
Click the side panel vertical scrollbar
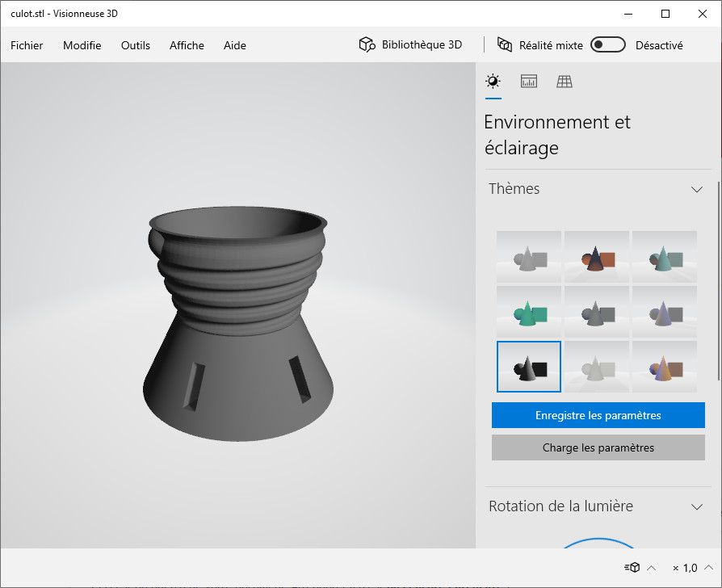coord(718,283)
